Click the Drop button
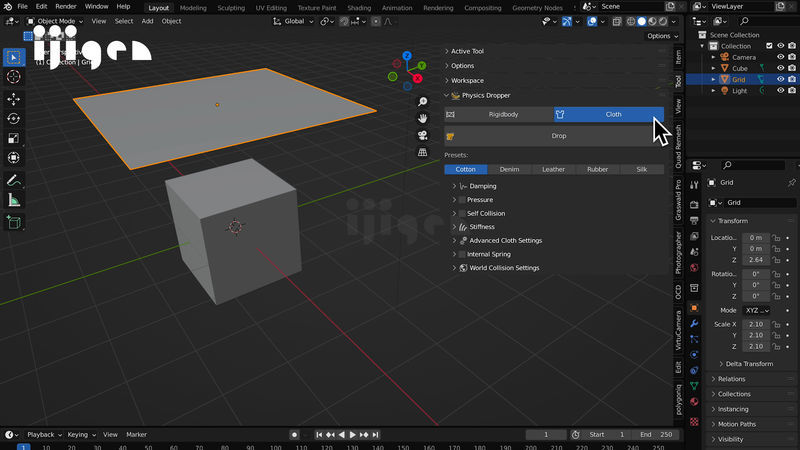Viewport: 800px width, 450px height. pyautogui.click(x=554, y=136)
